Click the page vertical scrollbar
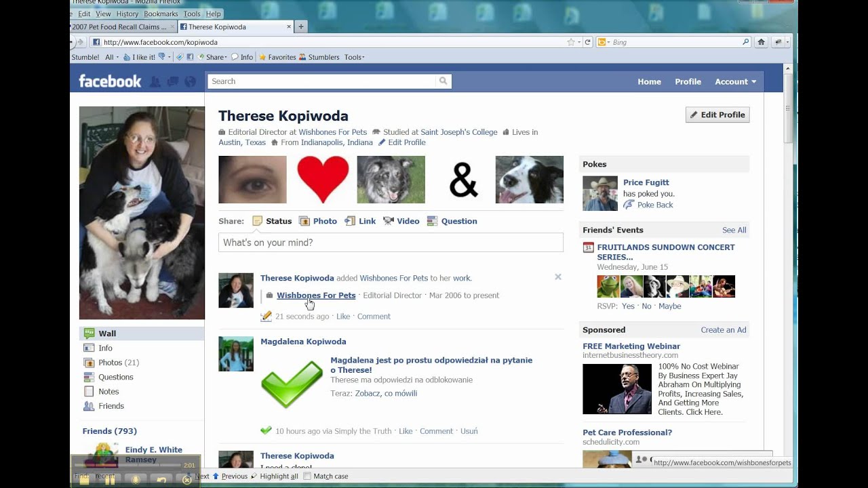The height and width of the screenshot is (488, 868). [x=788, y=108]
